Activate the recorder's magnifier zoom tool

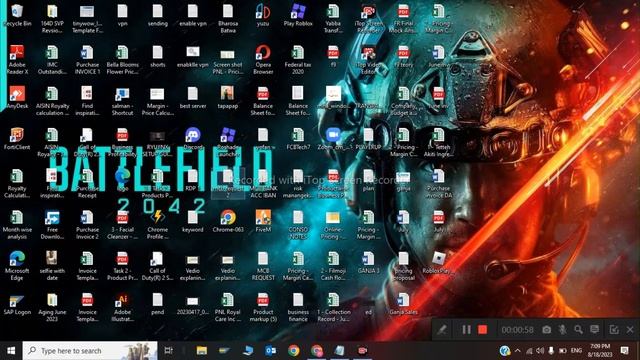tap(578, 330)
